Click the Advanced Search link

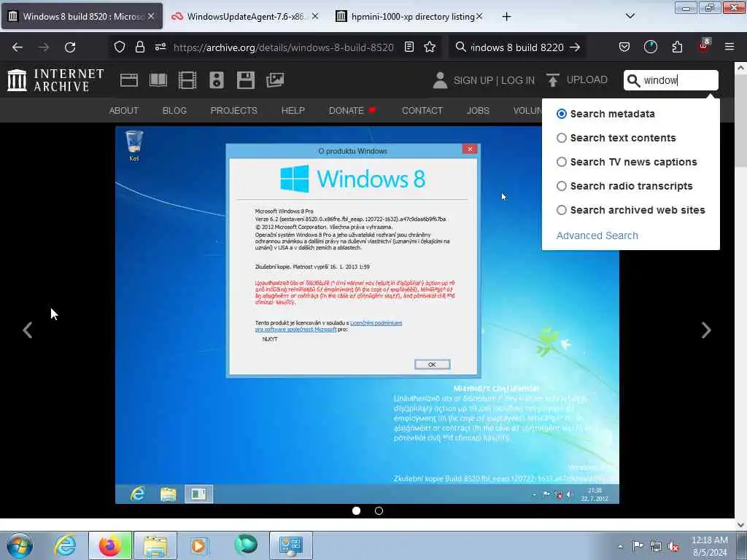(597, 236)
